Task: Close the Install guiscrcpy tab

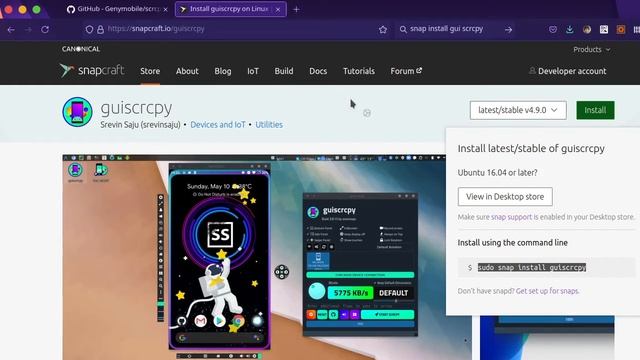Action: (278, 9)
